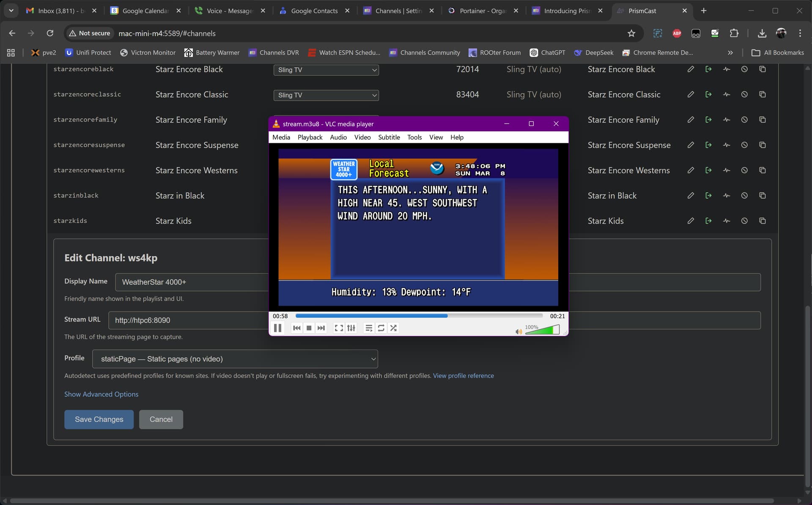Screen dimensions: 812x505
Task: Open the VLC Playback menu
Action: 310,137
